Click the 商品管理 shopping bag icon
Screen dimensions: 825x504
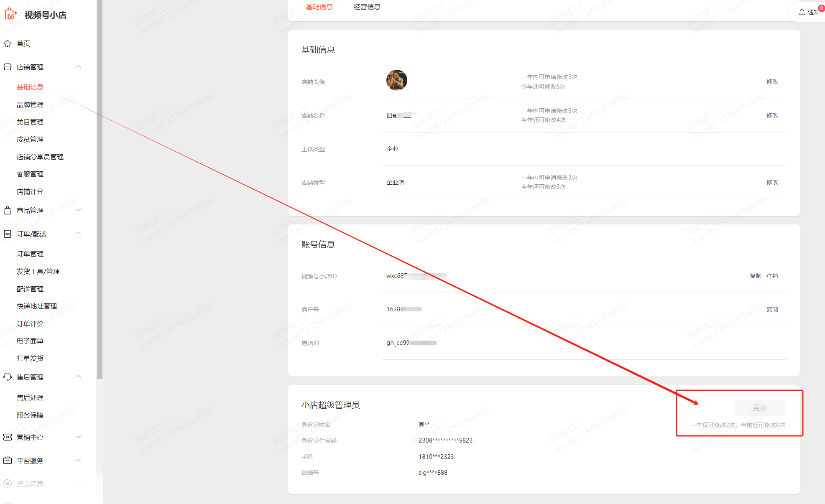(8, 210)
